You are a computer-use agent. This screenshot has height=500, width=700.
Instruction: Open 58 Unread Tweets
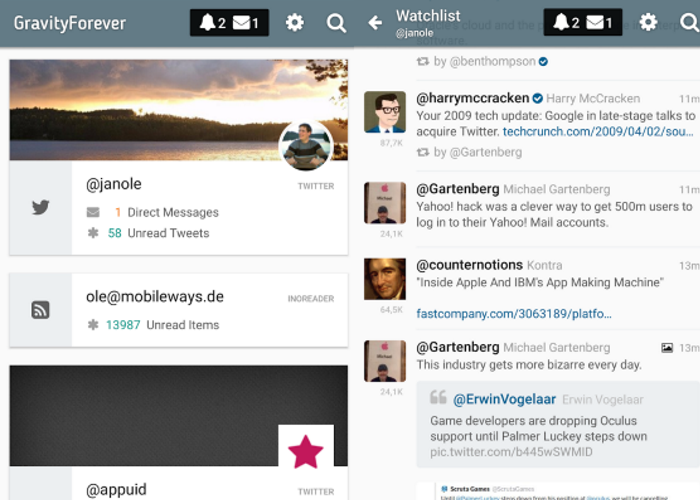(x=158, y=233)
